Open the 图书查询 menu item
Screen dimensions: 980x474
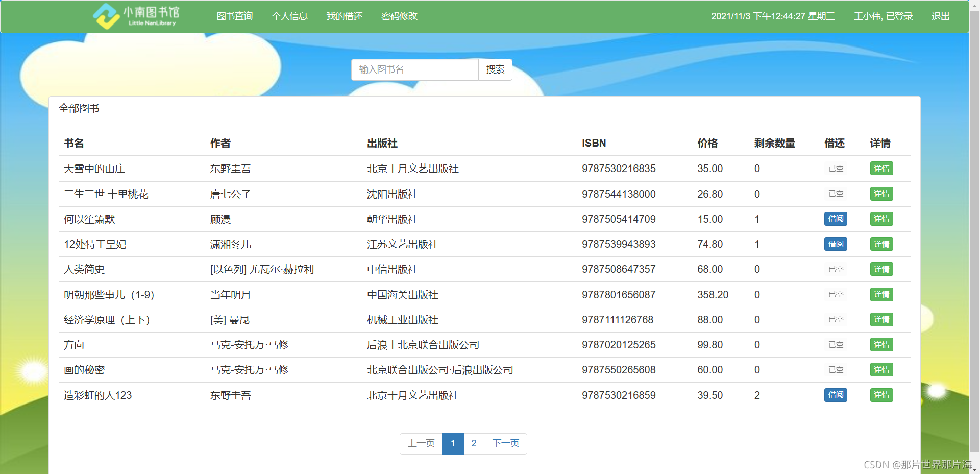pyautogui.click(x=235, y=16)
